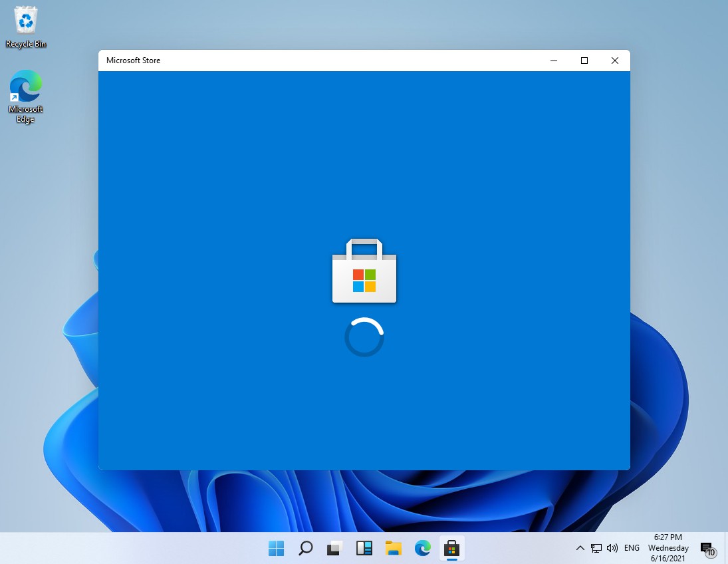This screenshot has height=564, width=728.
Task: Select Microsoft Store taskbar icon
Action: click(x=451, y=548)
